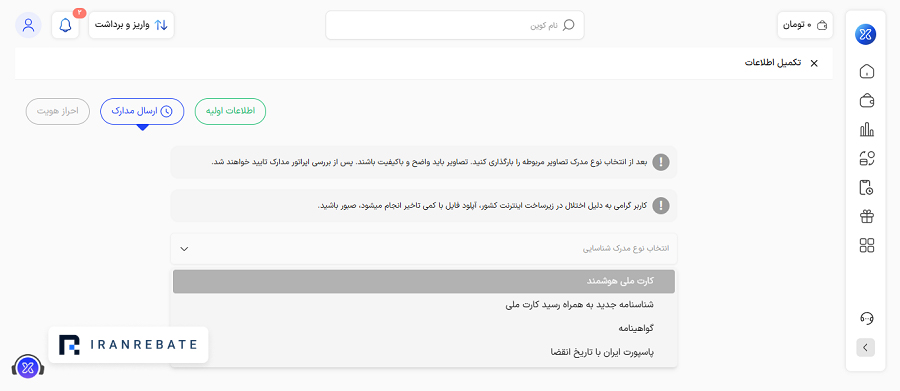This screenshot has width=900, height=391.
Task: Click the تکمیل اطلاعات heading text
Action: [x=774, y=63]
